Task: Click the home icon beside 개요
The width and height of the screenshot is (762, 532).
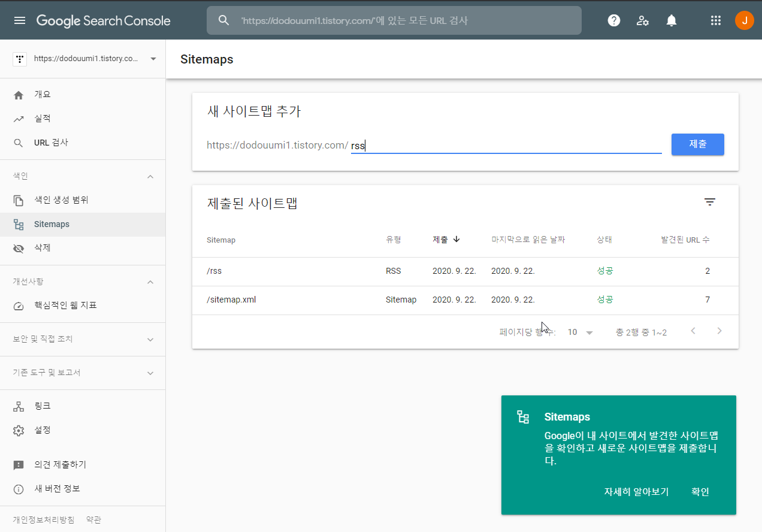Action: click(19, 95)
